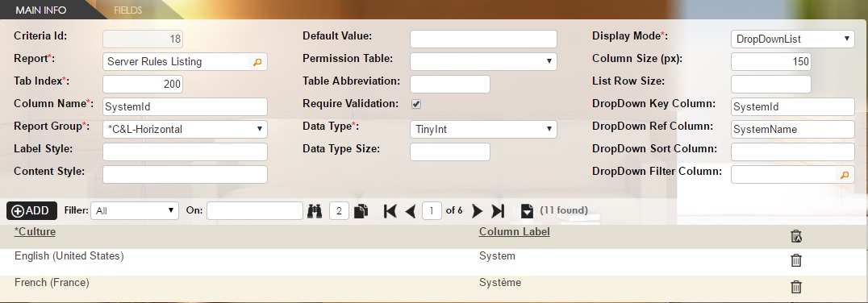Open the Permission Table dropdown
Screen dimensions: 868x303
point(483,61)
